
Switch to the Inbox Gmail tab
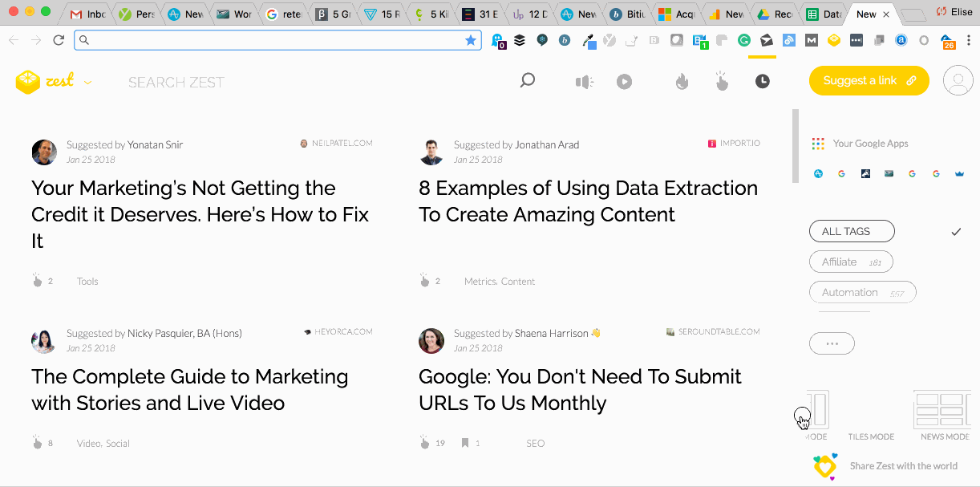87,14
